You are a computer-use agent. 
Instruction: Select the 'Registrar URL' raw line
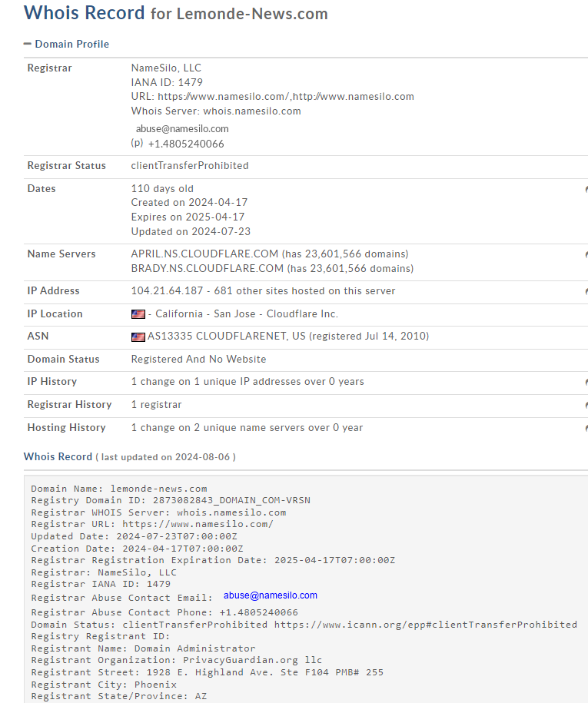[x=152, y=524]
